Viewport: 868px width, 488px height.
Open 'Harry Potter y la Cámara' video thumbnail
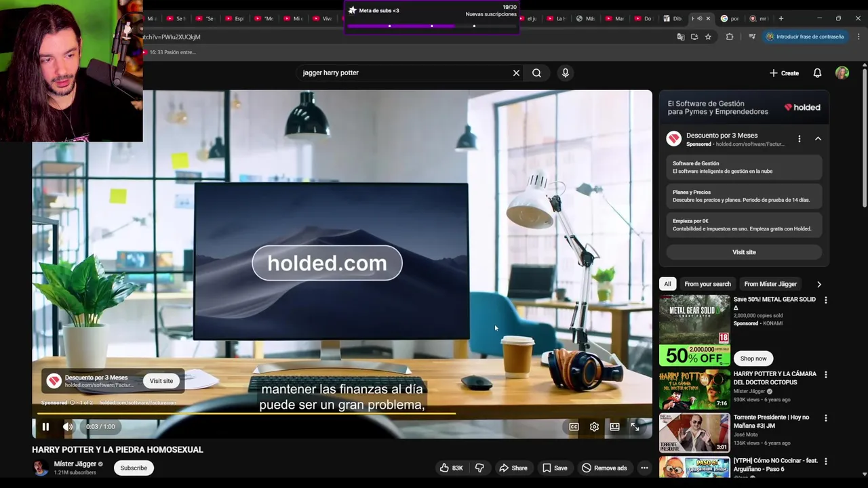tap(694, 390)
